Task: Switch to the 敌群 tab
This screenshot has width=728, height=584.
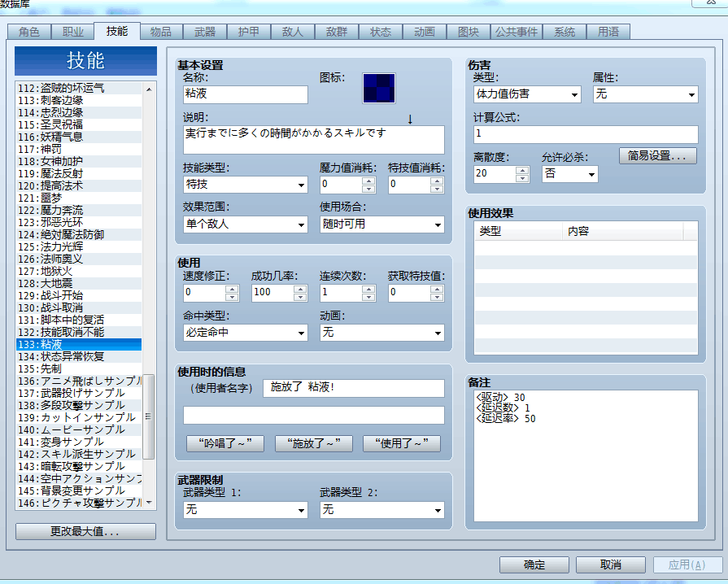Action: [337, 32]
